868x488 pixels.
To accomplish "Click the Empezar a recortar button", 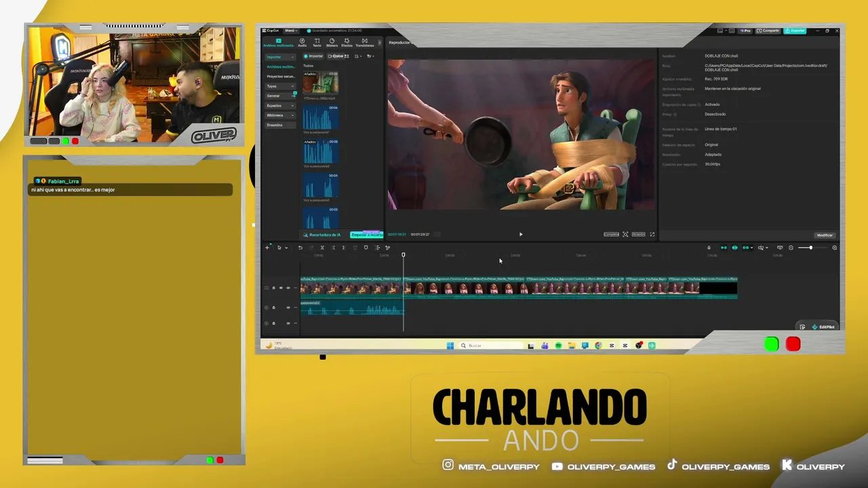I will [366, 235].
